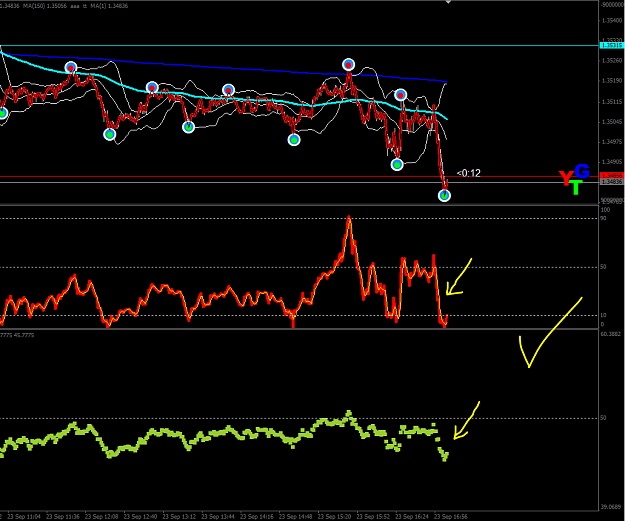This screenshot has width=625, height=521.
Task: Click the 1.35260 price scale value
Action: tap(612, 61)
